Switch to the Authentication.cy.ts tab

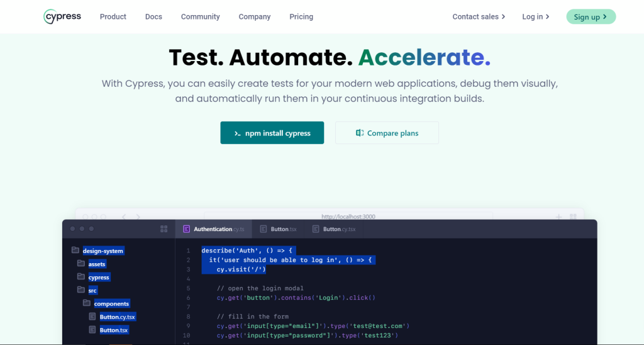[214, 229]
